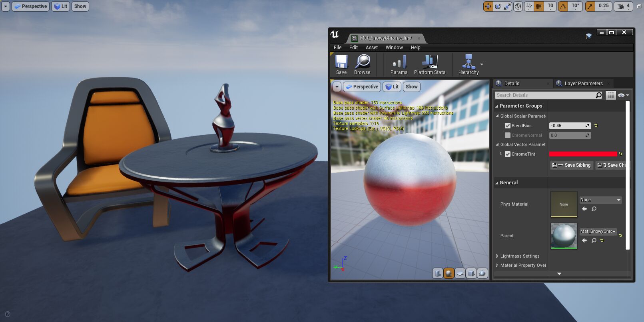
Task: Set preview mesh to cube primitive
Action: pyautogui.click(x=471, y=273)
